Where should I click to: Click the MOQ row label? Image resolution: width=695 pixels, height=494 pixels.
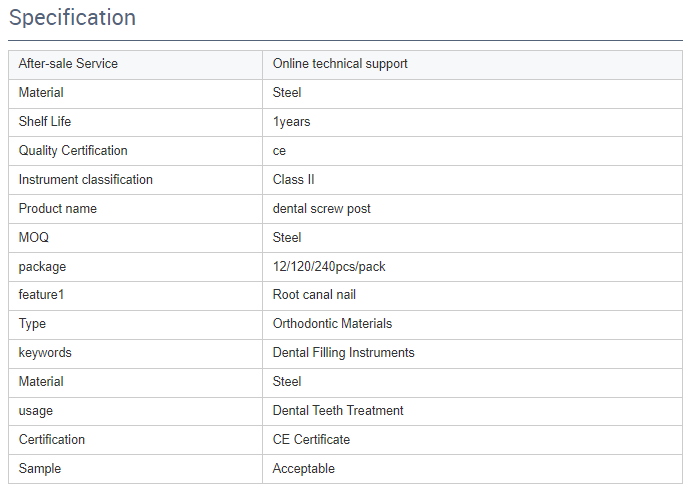pyautogui.click(x=34, y=237)
